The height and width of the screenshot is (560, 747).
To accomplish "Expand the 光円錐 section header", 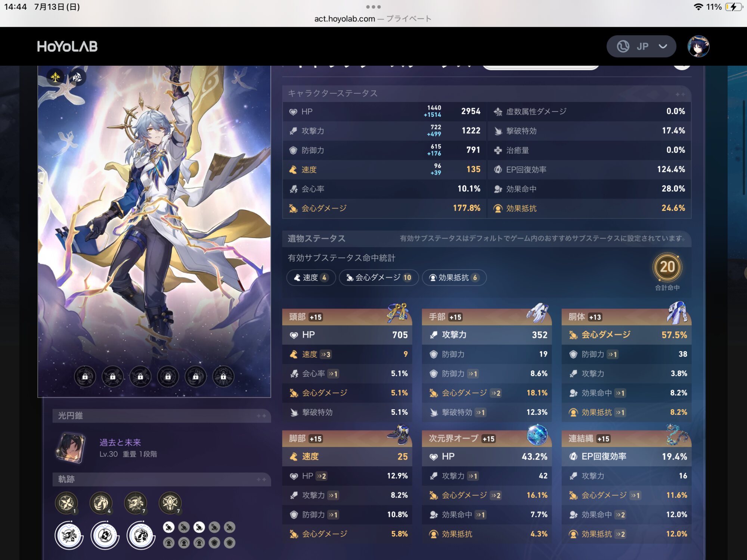I will [x=161, y=416].
